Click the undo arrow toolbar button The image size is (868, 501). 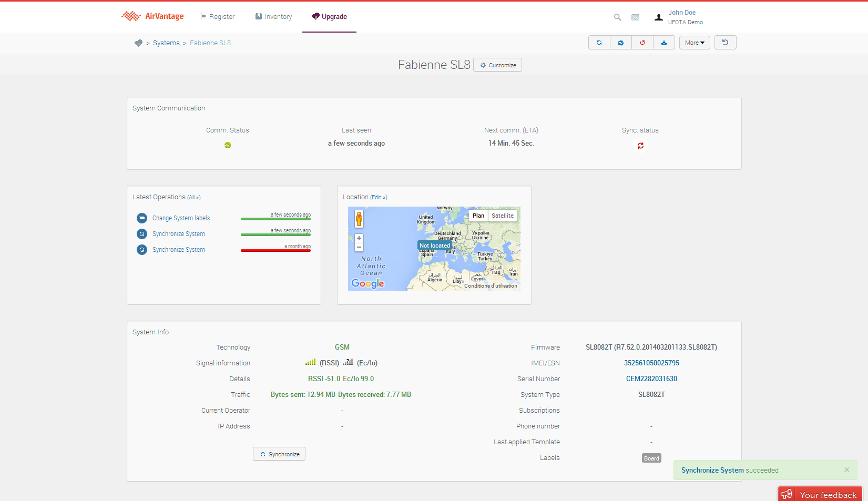point(725,43)
